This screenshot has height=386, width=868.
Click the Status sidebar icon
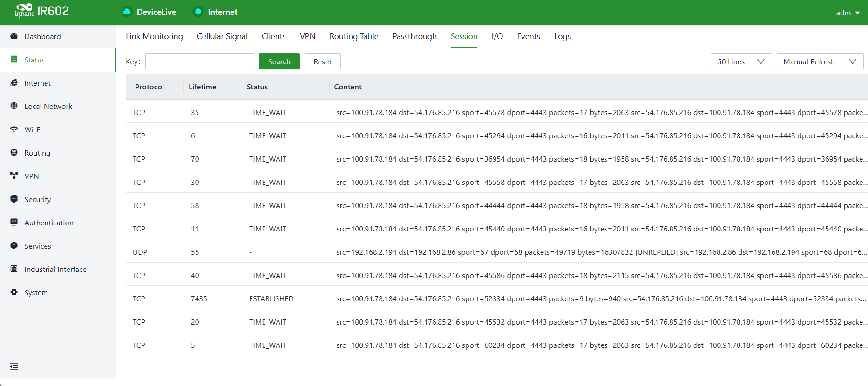14,60
